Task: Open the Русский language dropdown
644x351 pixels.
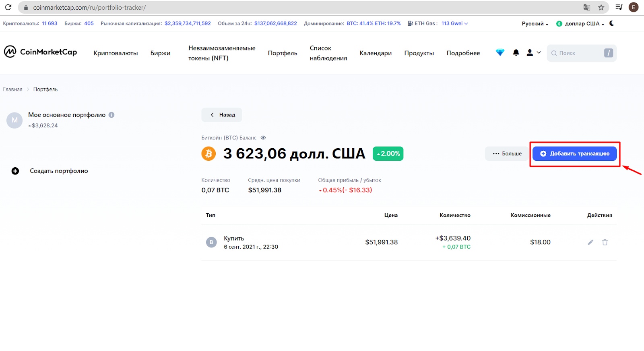Action: (535, 24)
